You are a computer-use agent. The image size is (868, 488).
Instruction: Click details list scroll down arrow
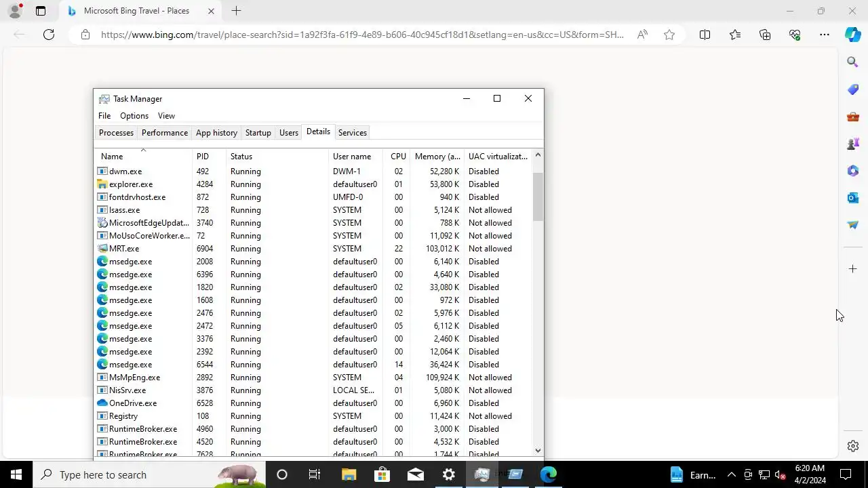tap(538, 450)
